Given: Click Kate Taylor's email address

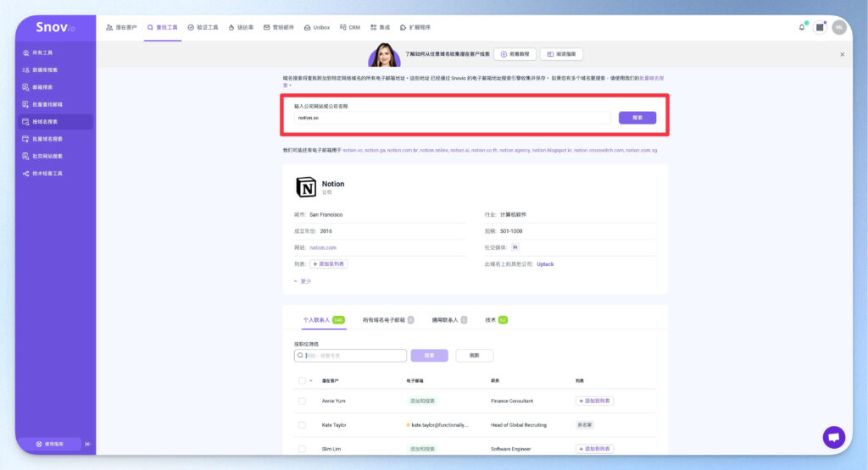Looking at the screenshot, I should [x=440, y=425].
